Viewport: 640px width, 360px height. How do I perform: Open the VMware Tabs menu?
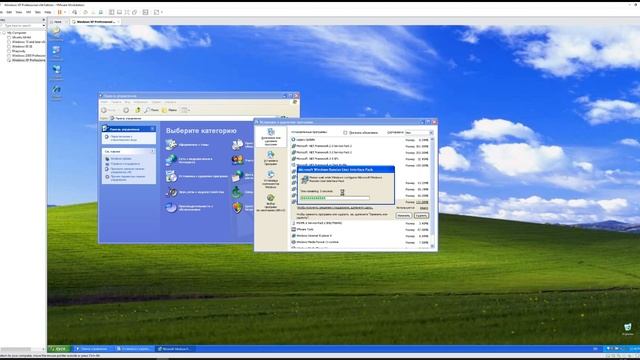[x=38, y=12]
